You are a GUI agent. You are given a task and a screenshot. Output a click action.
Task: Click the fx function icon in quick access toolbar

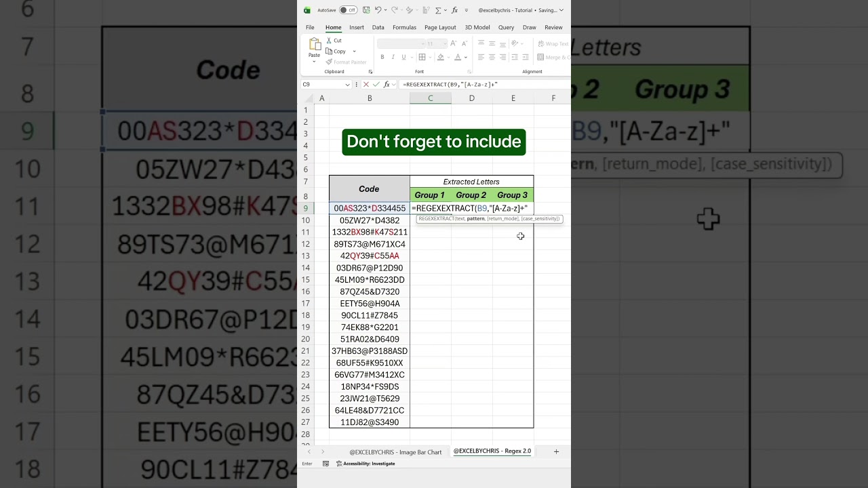coord(454,10)
